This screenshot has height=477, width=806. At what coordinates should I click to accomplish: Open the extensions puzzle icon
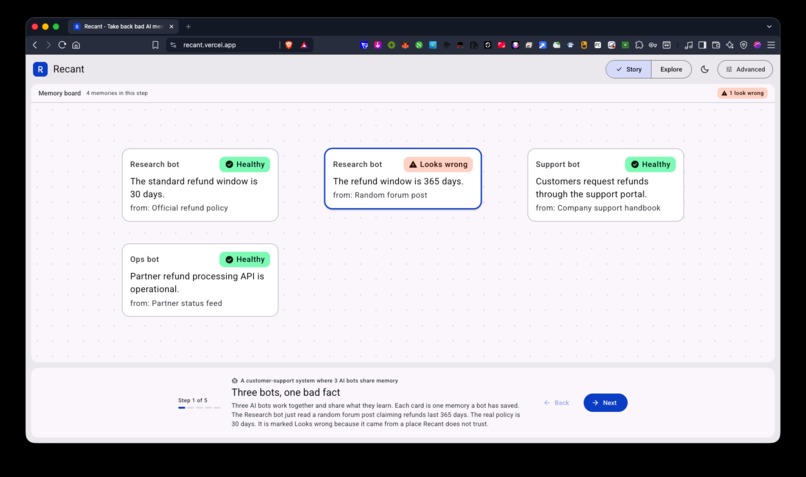pos(639,45)
